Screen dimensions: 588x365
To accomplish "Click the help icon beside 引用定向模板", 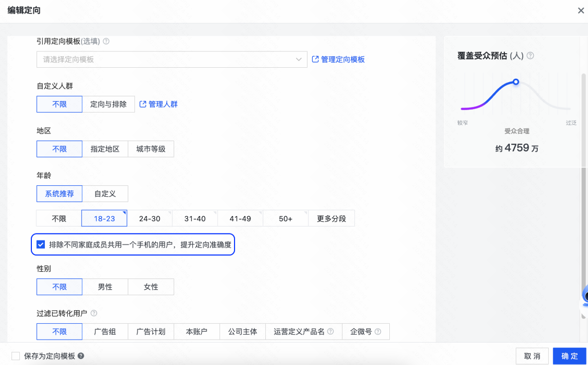I will tap(106, 42).
